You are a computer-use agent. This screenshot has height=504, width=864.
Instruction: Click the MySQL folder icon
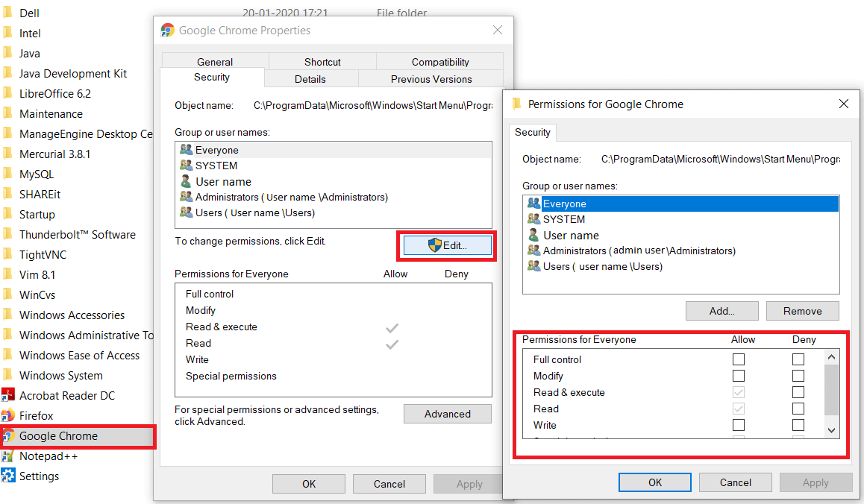point(7,174)
